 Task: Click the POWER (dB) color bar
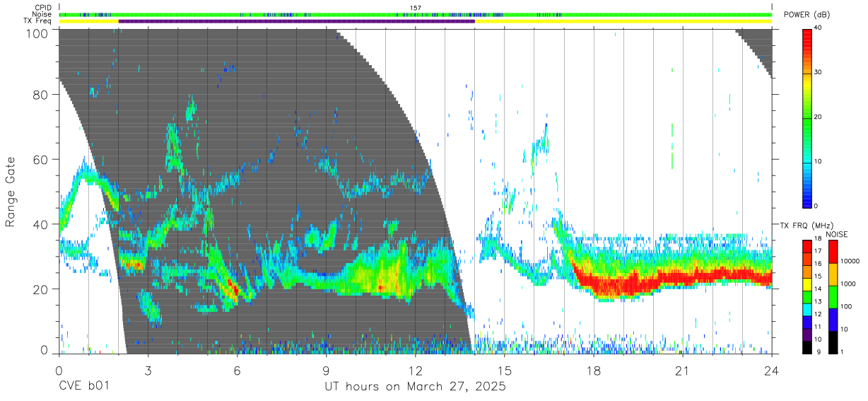point(808,117)
